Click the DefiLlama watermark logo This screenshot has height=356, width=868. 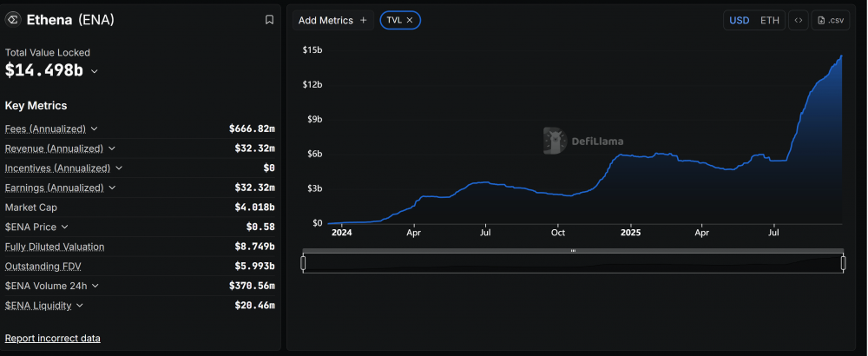tap(555, 141)
